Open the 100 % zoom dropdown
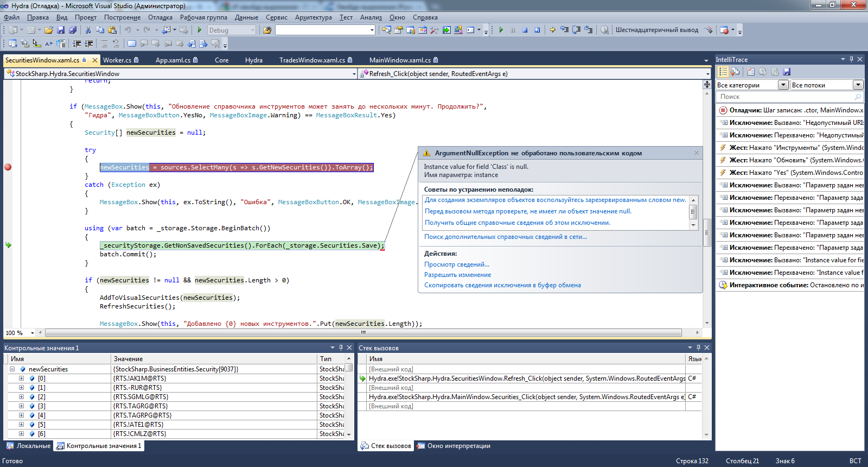The image size is (868, 467). [x=33, y=333]
